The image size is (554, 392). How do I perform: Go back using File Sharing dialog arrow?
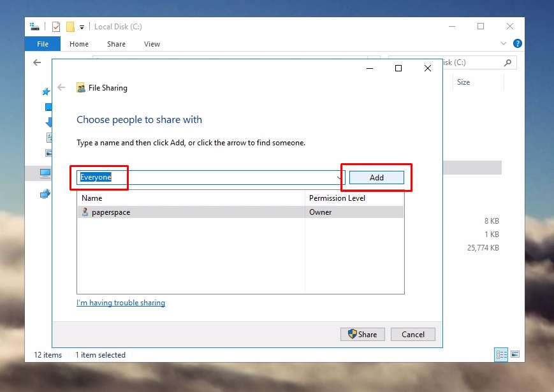[61, 87]
